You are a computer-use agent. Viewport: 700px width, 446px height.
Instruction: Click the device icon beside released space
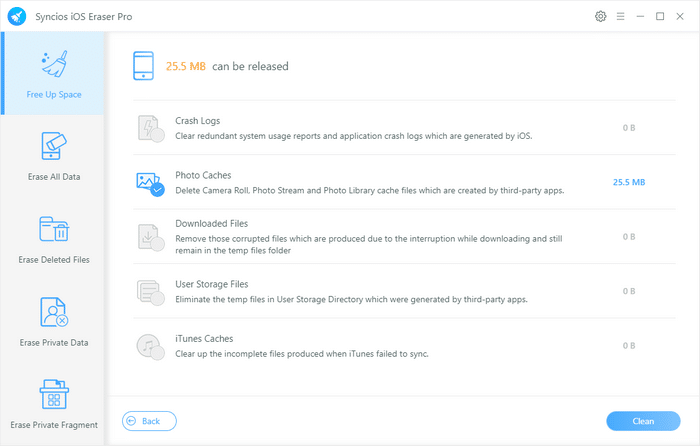(x=144, y=67)
